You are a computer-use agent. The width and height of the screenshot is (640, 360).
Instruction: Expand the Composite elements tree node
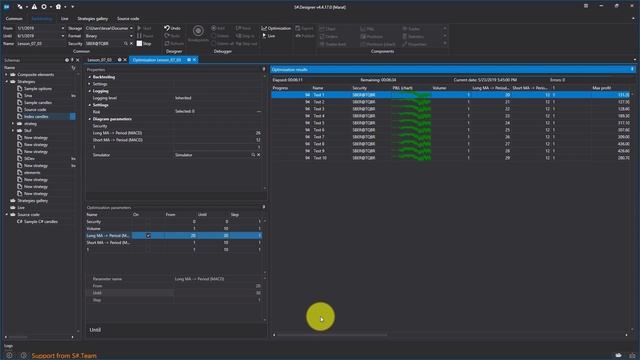6,75
